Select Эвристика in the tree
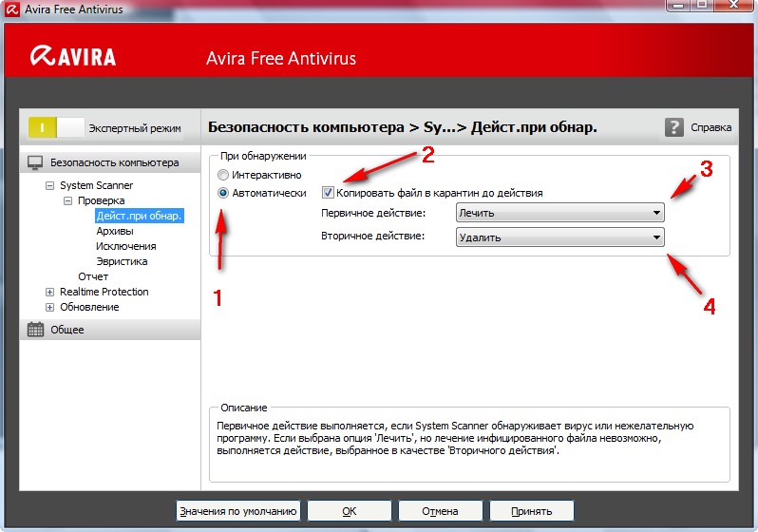 point(122,261)
